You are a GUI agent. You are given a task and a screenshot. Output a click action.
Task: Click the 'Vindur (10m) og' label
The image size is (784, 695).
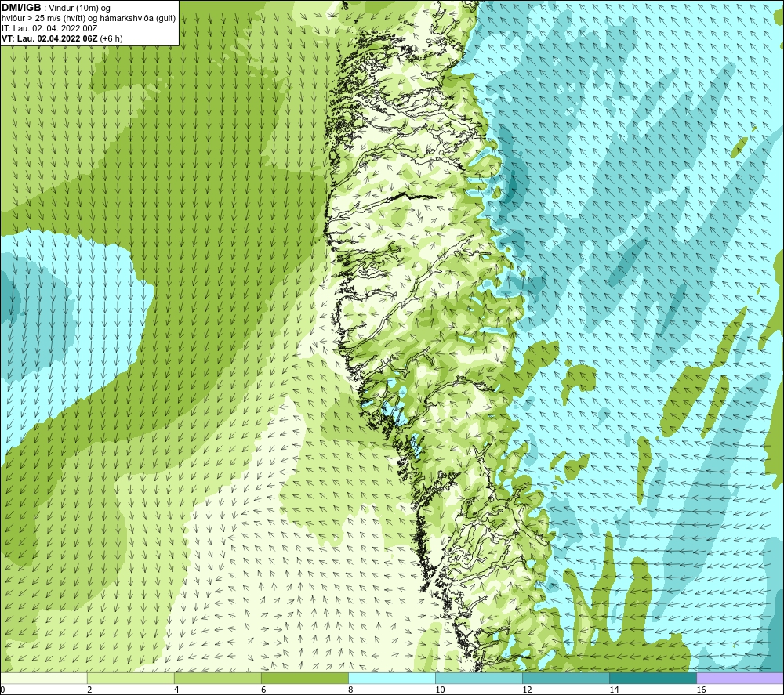79,9
